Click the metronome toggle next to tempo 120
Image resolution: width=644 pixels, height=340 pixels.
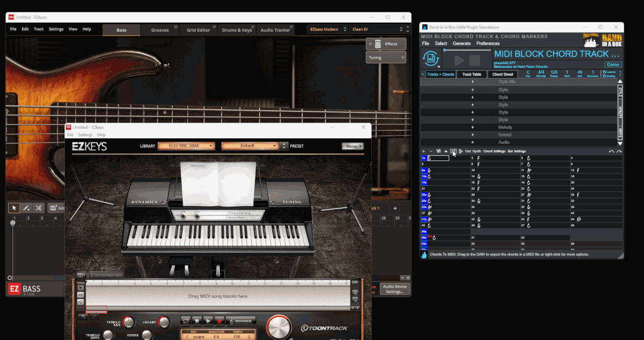coord(250,336)
